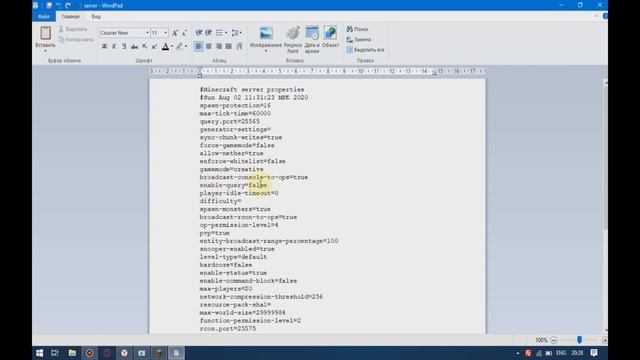640x360 pixels.
Task: Insert an image with Изображение icon
Action: click(x=266, y=33)
